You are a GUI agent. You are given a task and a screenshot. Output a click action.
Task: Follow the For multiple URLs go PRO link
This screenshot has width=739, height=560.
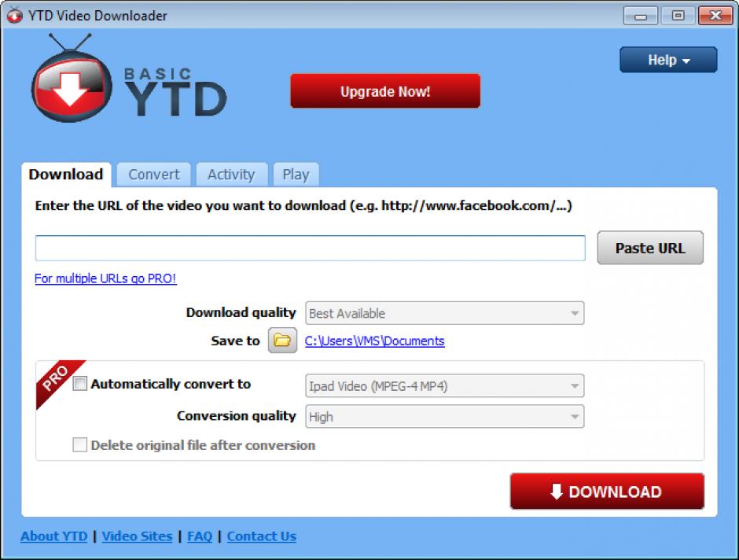coord(105,278)
